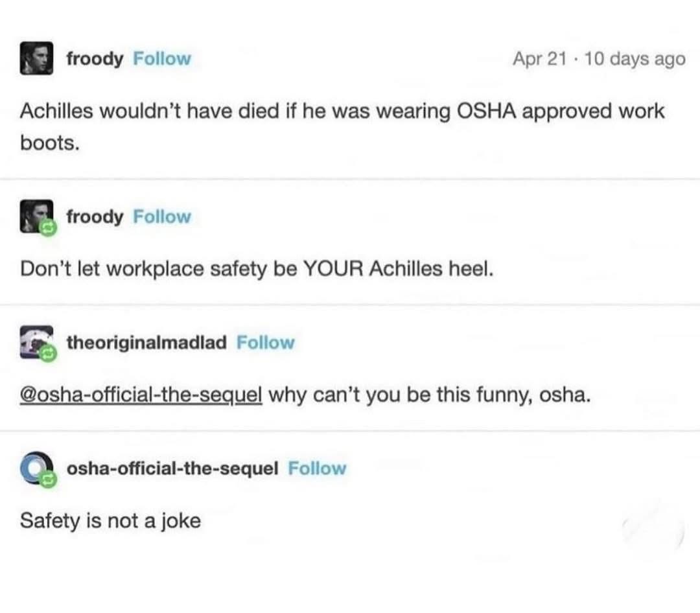Viewport: 700px width, 613px height.
Task: Click the reblog badge on the osha-official-the-sequel avatar
Action: (x=47, y=480)
